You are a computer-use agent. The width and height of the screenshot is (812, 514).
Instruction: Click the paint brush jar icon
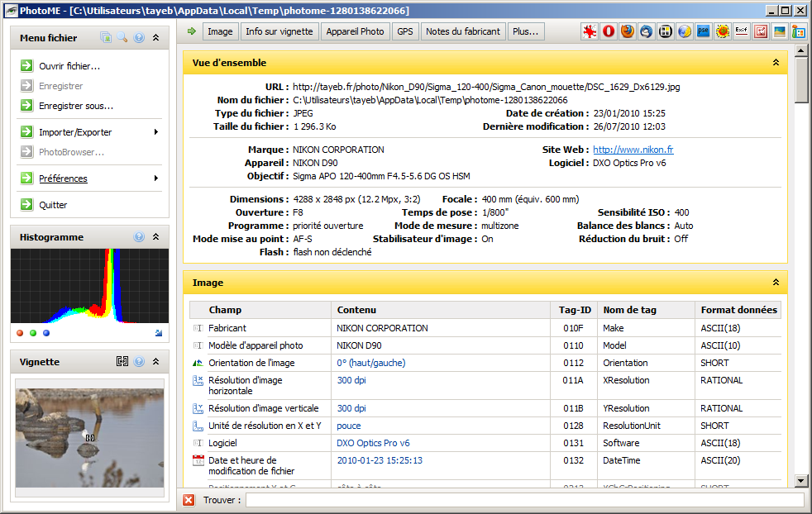click(799, 31)
